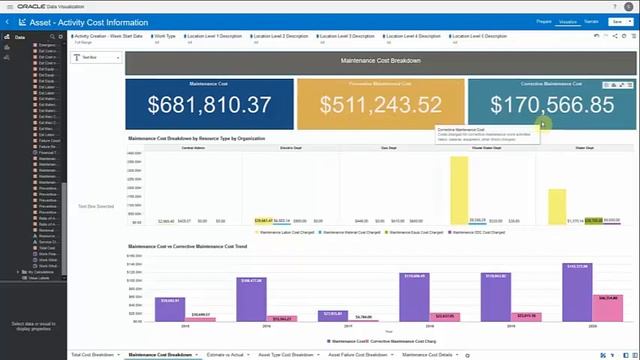640x360 pixels.
Task: Select Maintenance Cost Breakdown canvas tab
Action: click(x=160, y=355)
